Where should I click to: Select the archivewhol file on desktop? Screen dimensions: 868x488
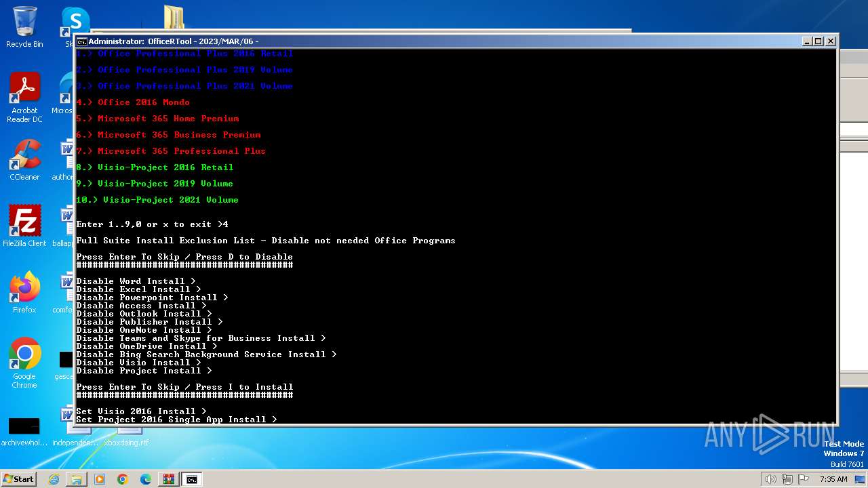(24, 431)
